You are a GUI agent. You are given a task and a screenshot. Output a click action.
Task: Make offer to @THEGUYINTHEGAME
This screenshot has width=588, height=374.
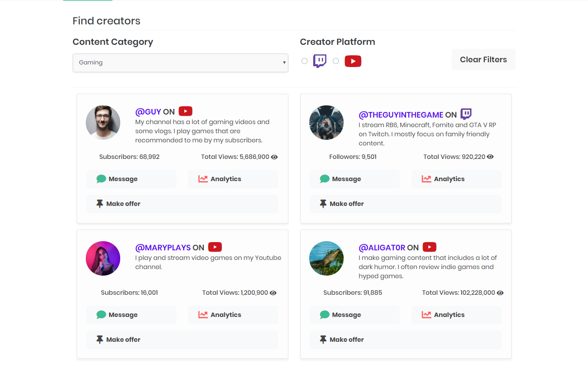pyautogui.click(x=406, y=204)
